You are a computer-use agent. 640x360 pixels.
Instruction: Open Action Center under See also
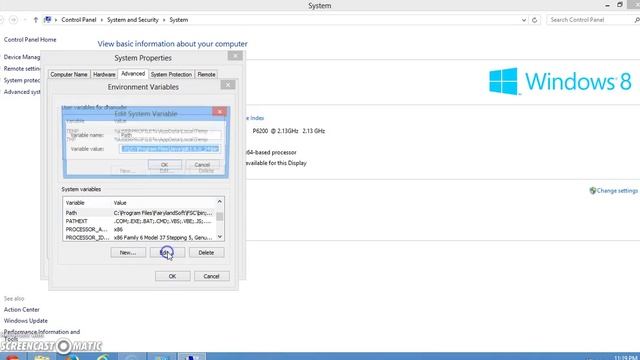pyautogui.click(x=22, y=310)
